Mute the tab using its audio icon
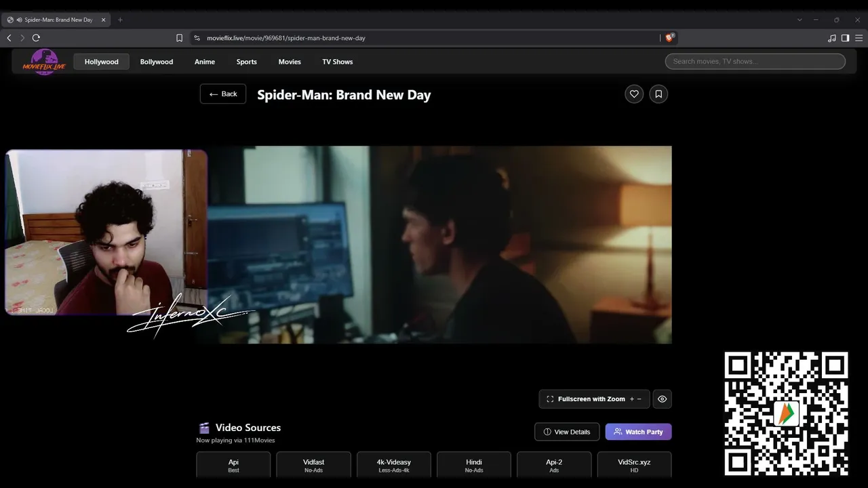The height and width of the screenshot is (488, 868). (18, 20)
